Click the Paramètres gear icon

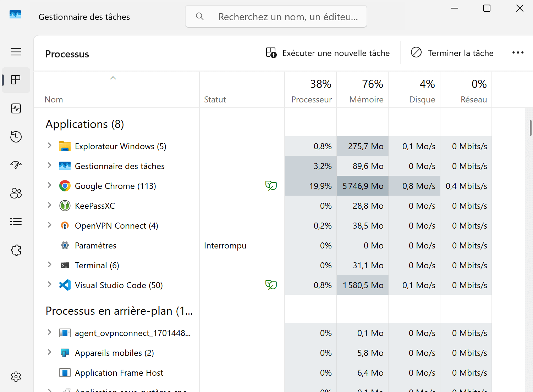tap(65, 245)
